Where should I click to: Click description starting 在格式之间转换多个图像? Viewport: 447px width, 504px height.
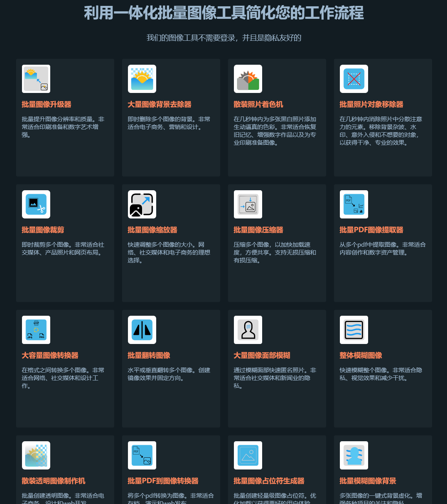[63, 378]
